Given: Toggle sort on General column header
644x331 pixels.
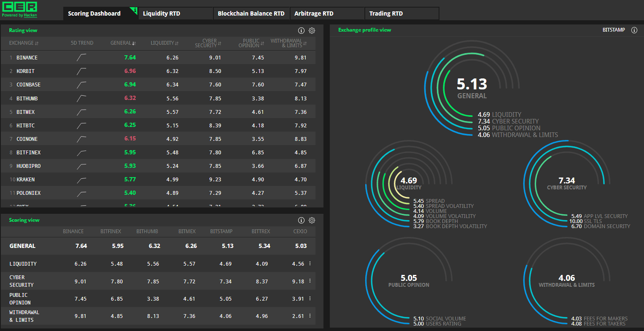Looking at the screenshot, I should click(123, 43).
